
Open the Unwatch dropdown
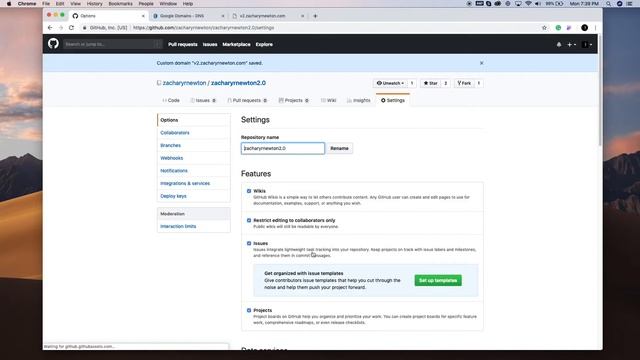point(390,83)
